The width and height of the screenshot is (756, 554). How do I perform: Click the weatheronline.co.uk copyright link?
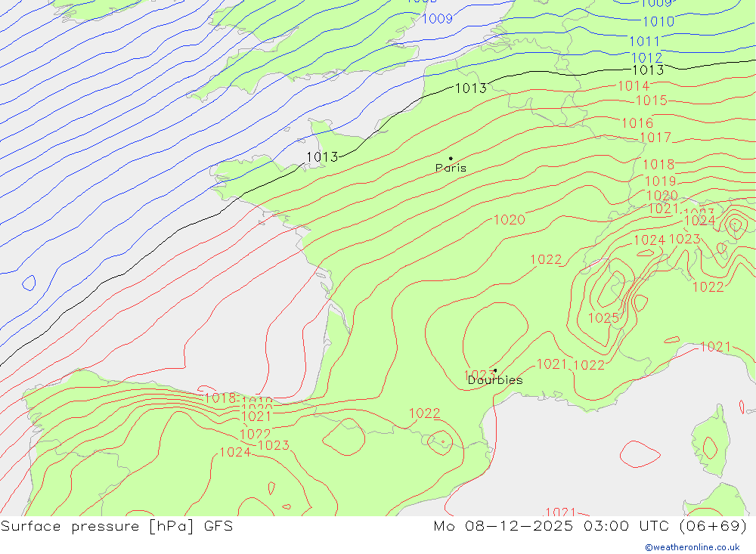[x=692, y=547]
